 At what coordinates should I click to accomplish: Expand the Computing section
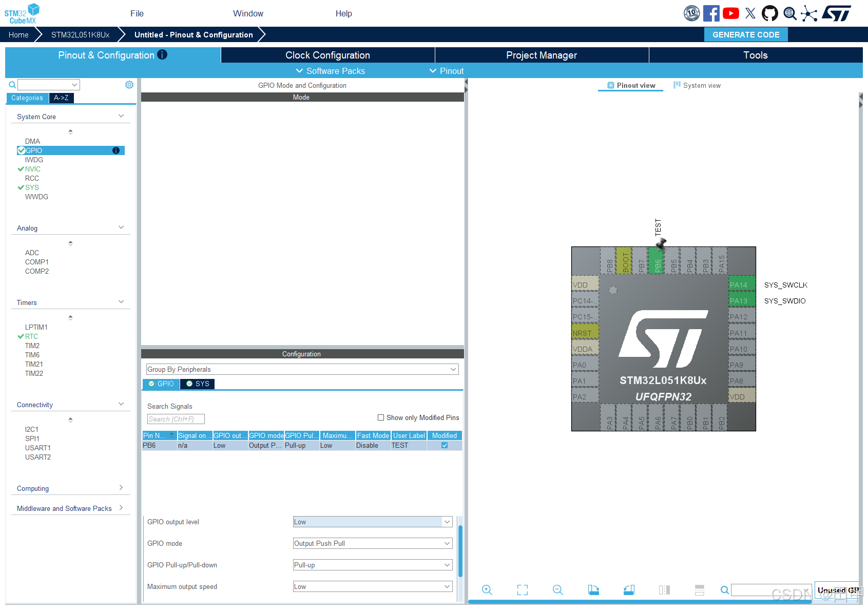click(121, 488)
